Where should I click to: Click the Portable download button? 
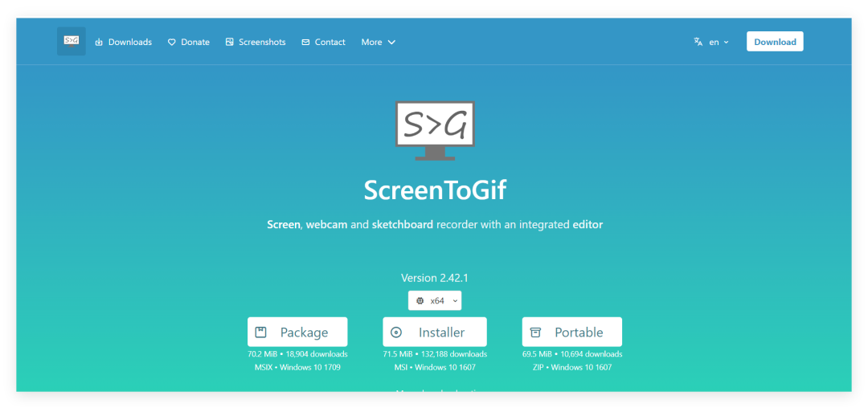coord(572,332)
